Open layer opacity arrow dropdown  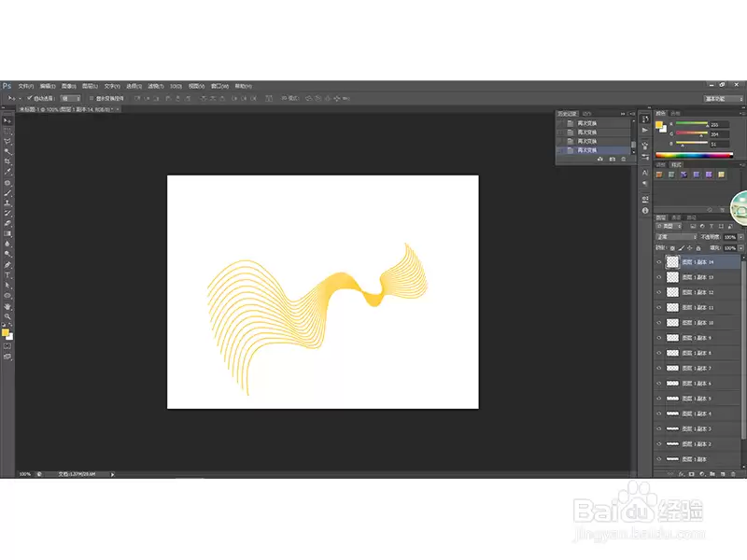740,237
